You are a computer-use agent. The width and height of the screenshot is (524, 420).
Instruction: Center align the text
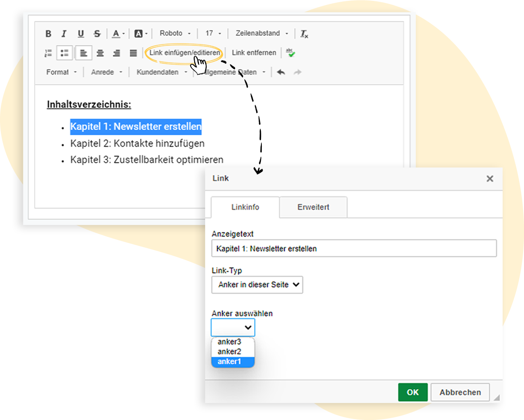click(x=100, y=53)
